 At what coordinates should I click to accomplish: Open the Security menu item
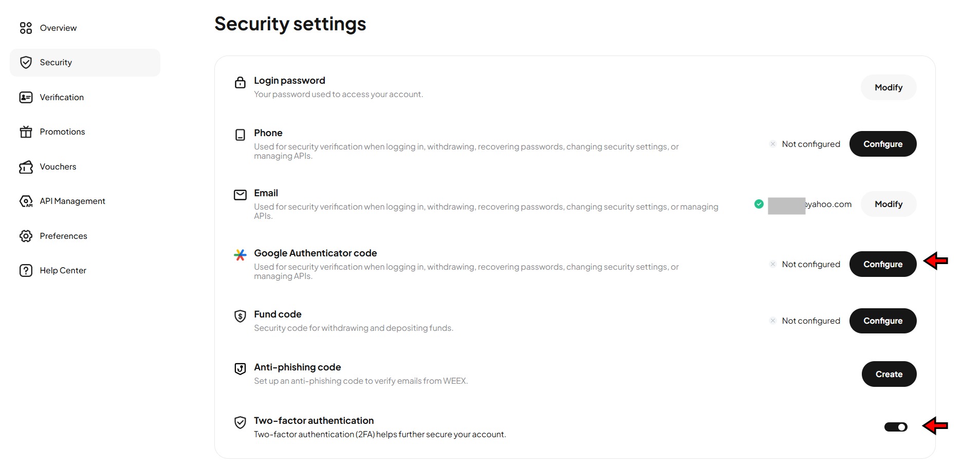(x=85, y=63)
